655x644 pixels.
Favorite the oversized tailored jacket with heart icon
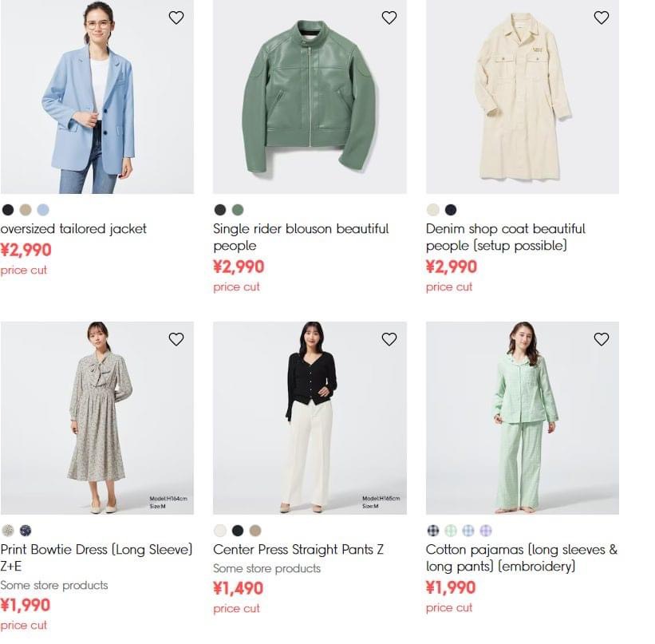click(x=176, y=18)
